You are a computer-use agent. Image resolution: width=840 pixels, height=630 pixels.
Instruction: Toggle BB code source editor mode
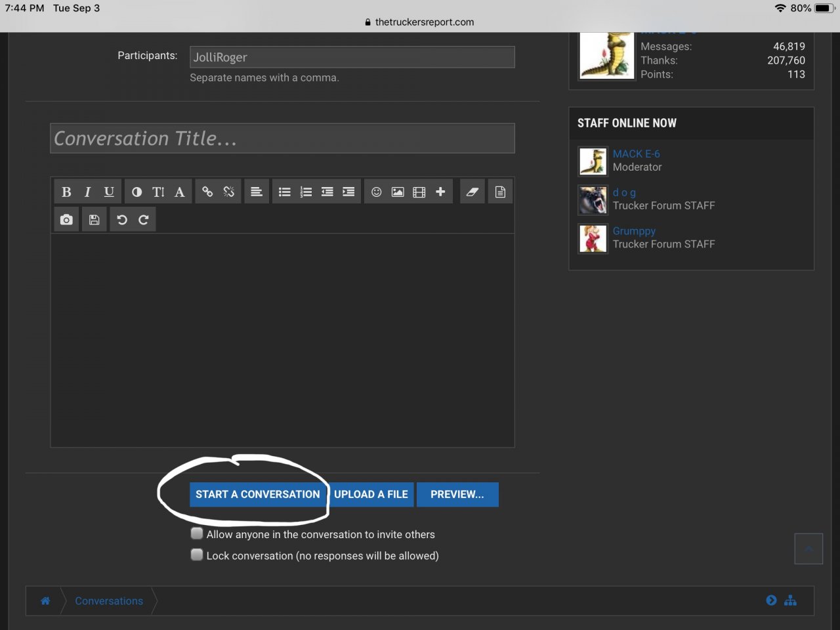(x=500, y=192)
